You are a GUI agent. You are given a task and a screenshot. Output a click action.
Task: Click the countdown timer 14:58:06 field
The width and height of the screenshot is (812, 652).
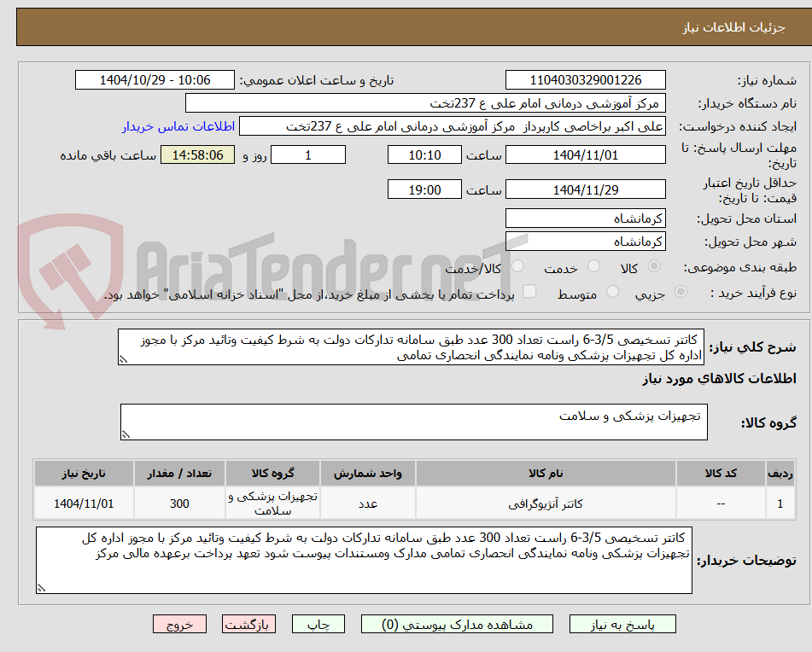197,154
